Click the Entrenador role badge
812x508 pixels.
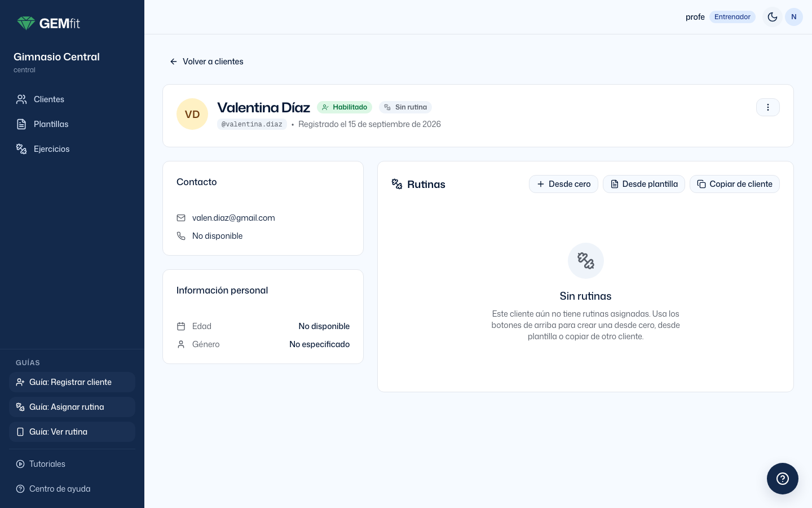(x=732, y=17)
